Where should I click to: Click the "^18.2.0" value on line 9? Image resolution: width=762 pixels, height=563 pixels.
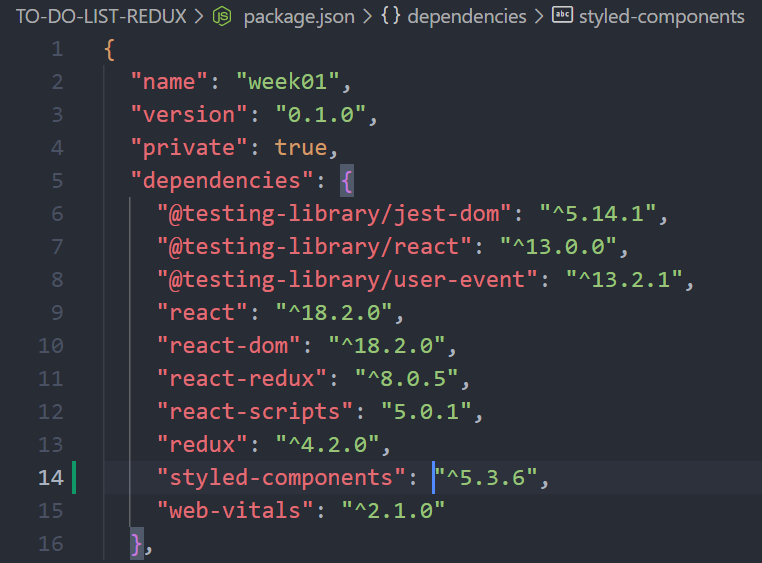coord(334,313)
